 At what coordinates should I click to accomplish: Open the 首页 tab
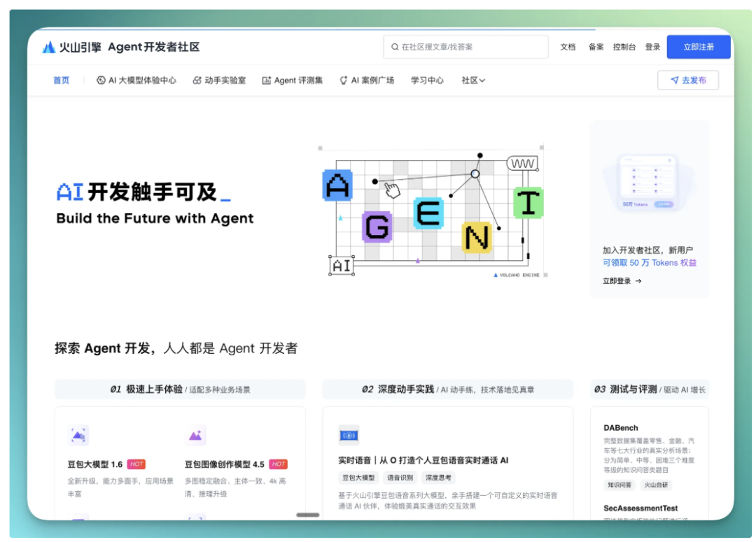point(61,80)
